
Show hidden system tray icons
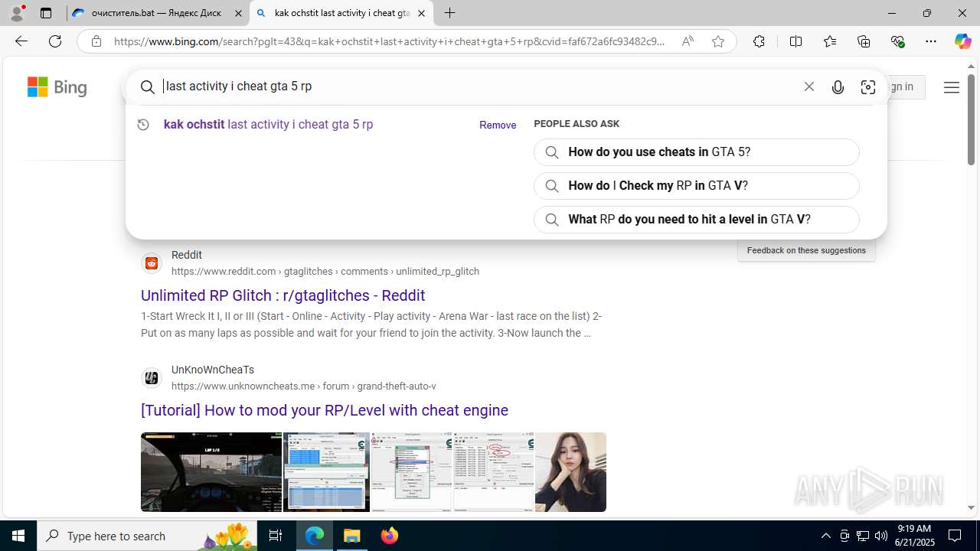pyautogui.click(x=825, y=536)
